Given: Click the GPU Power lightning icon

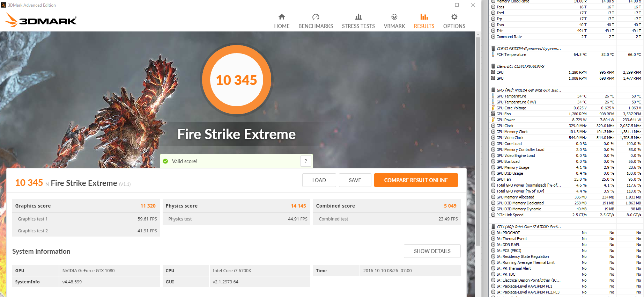Looking at the screenshot, I should (x=493, y=119).
